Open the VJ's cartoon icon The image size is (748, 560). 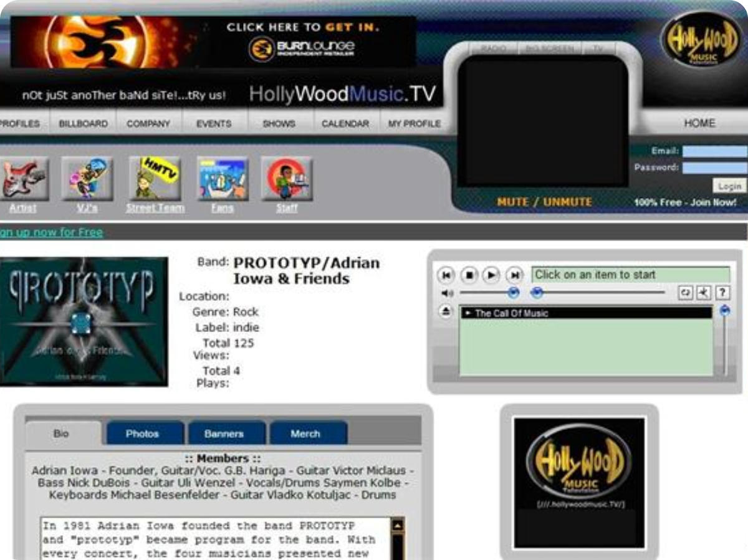tap(87, 178)
